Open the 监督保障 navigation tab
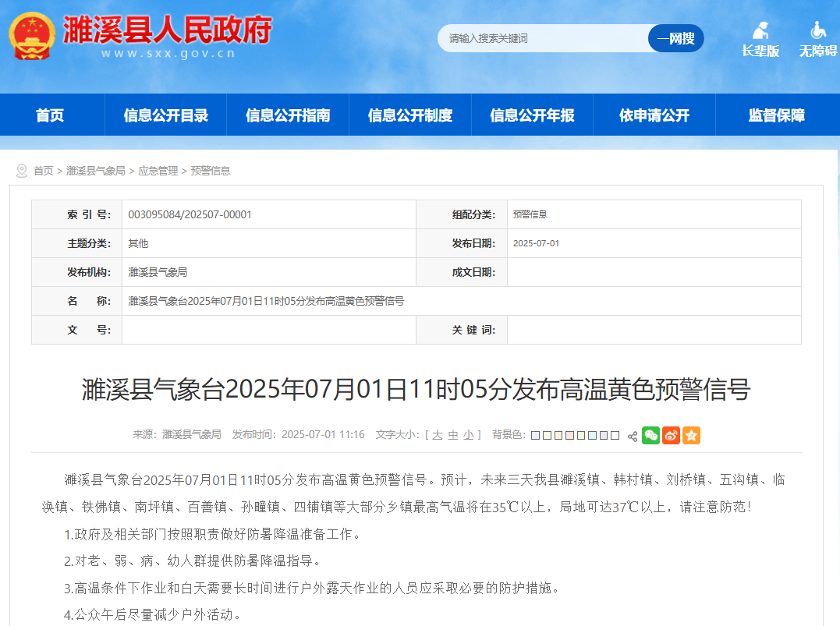840x626 pixels. click(x=777, y=115)
